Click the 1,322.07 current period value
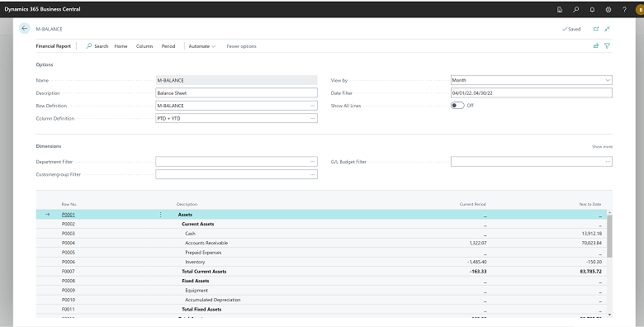Screen dimensions: 644x327 pyautogui.click(x=478, y=243)
